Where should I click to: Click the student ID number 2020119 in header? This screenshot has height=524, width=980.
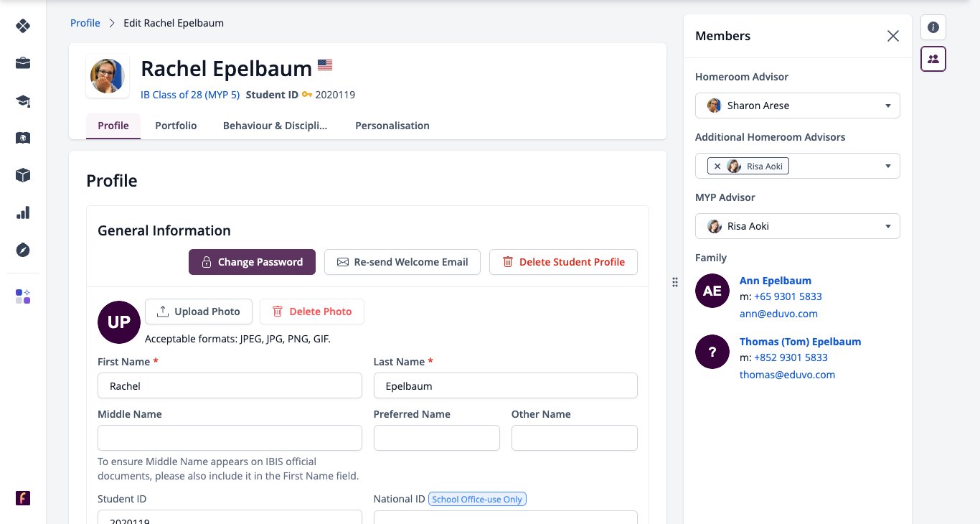tap(335, 95)
